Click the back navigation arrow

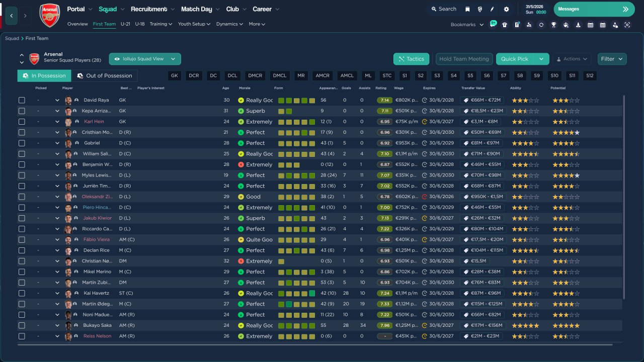[11, 16]
